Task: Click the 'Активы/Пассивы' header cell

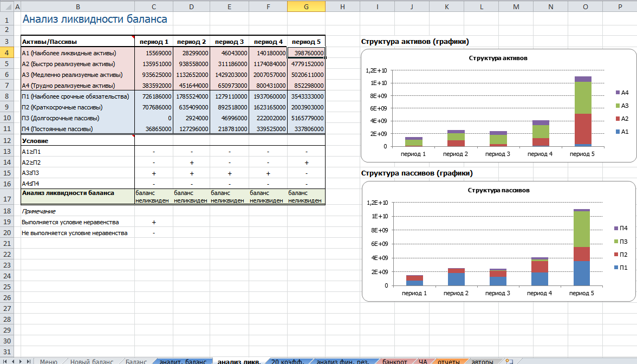Action: pyautogui.click(x=77, y=41)
